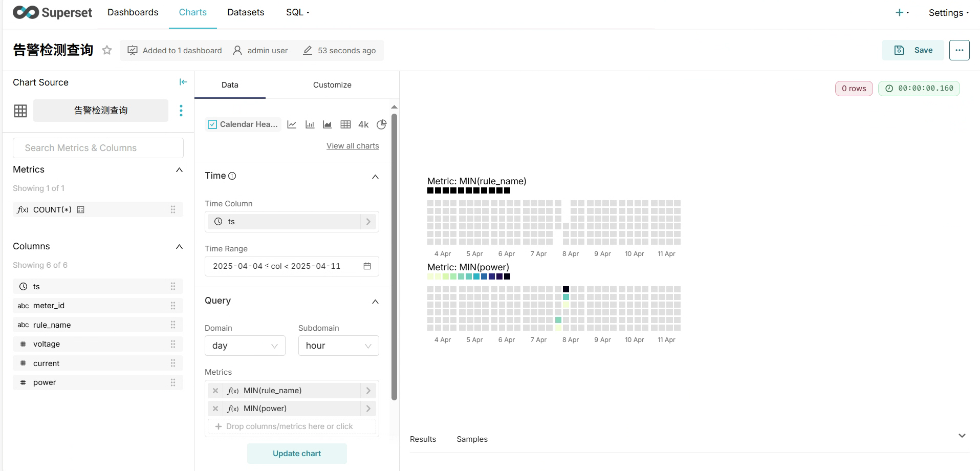
Task: Open the Domain day dropdown
Action: pyautogui.click(x=245, y=346)
